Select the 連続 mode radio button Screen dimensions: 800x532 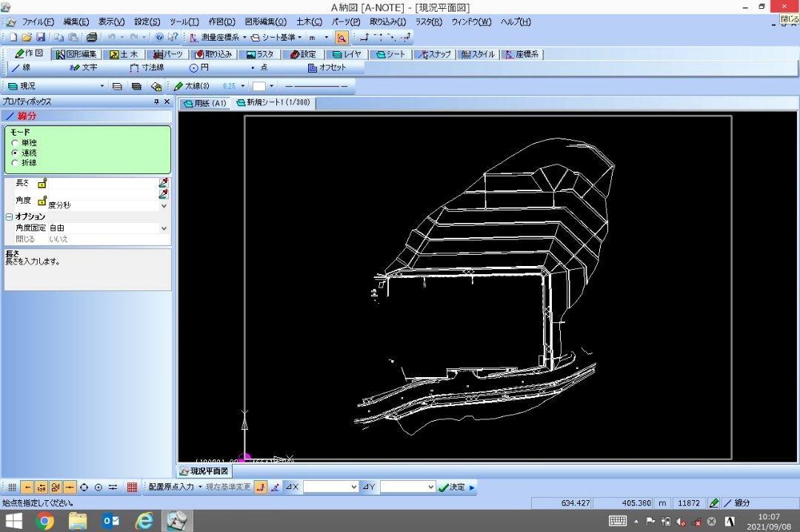click(x=15, y=153)
